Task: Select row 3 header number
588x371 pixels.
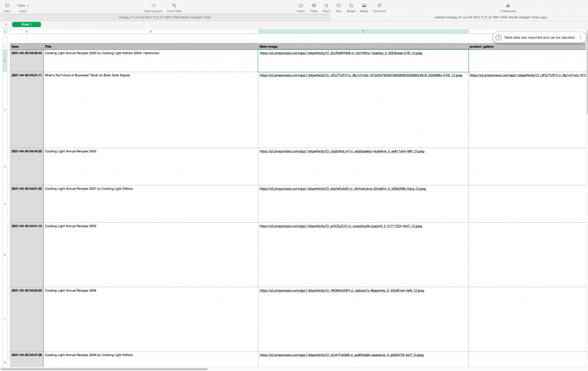Action: pos(5,110)
